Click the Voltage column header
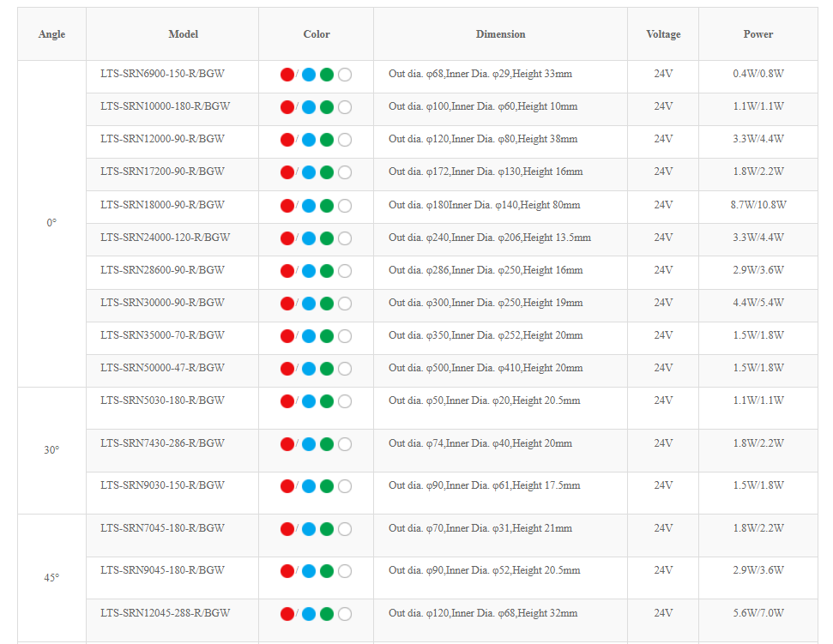This screenshot has width=833, height=644. [x=663, y=34]
